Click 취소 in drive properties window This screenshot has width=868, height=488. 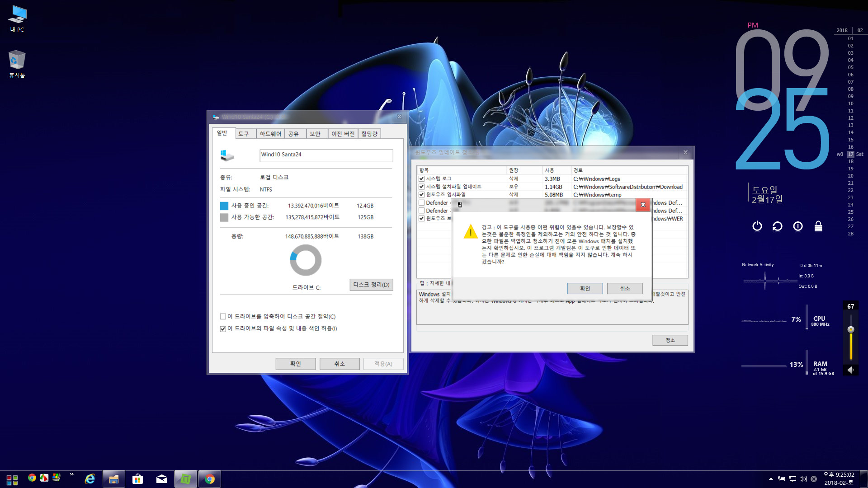(340, 364)
